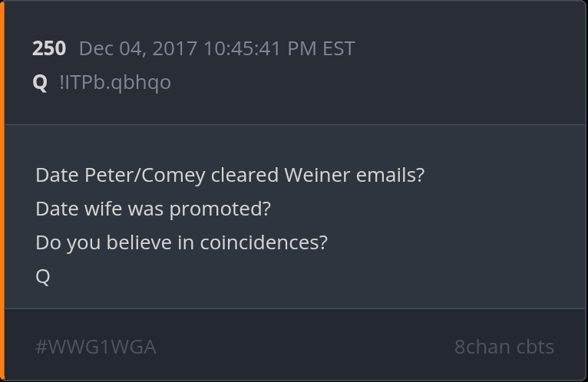Click the cbts board name
The image size is (588, 382).
(534, 347)
